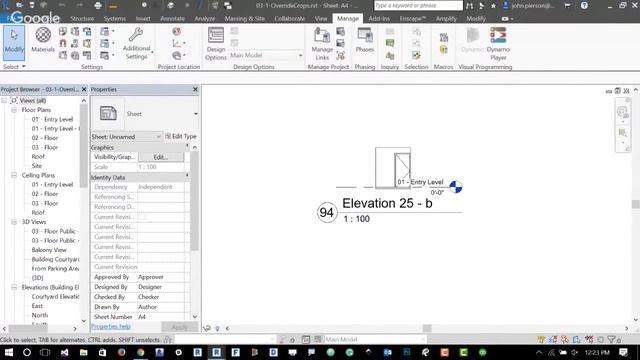Click the Elevation 25 - b view title
The height and width of the screenshot is (360, 640).
point(387,203)
